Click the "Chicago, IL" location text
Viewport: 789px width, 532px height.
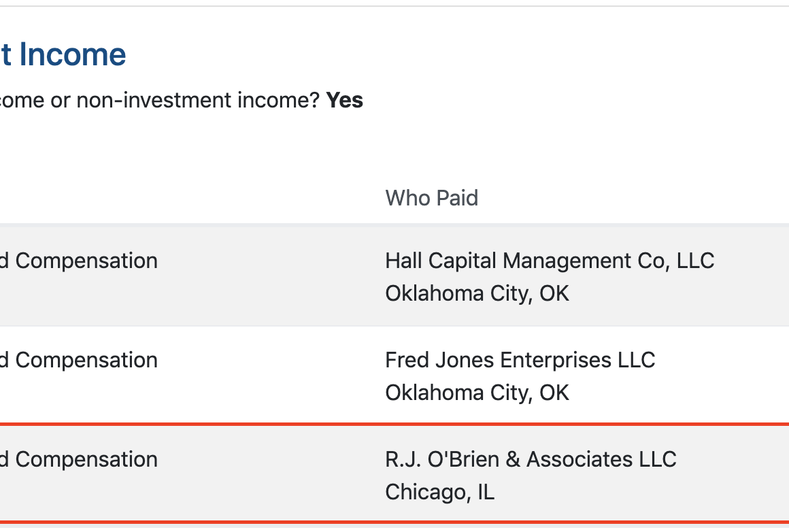[x=439, y=492]
